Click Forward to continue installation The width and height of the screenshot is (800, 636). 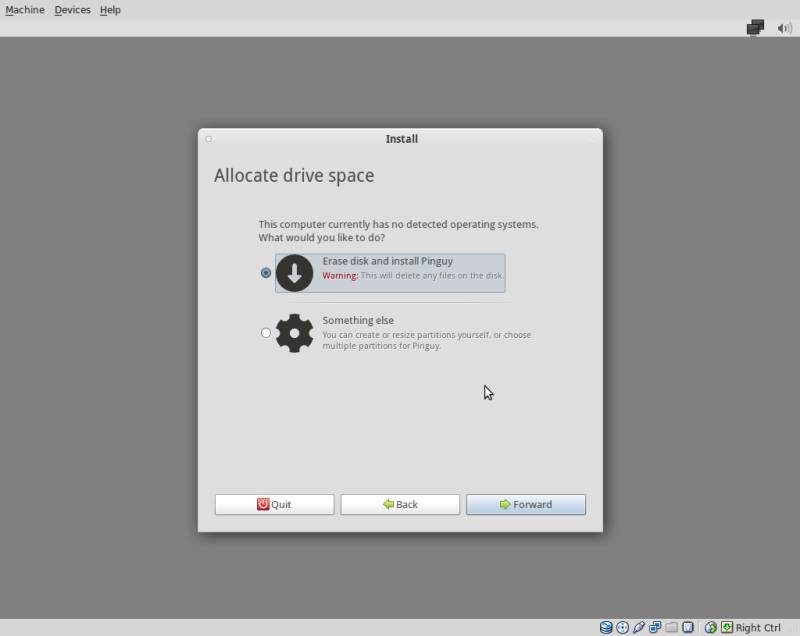coord(526,504)
